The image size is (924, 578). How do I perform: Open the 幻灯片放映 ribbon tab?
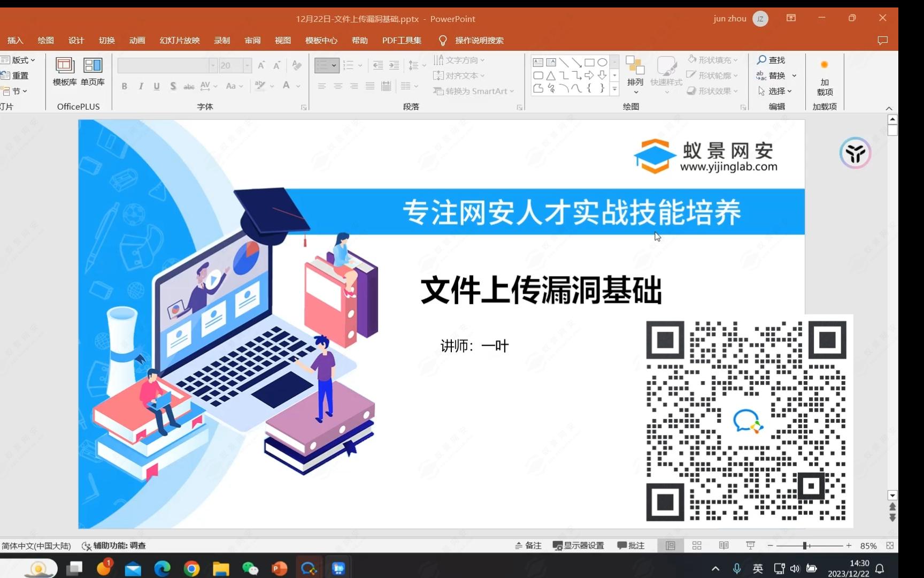(x=180, y=40)
